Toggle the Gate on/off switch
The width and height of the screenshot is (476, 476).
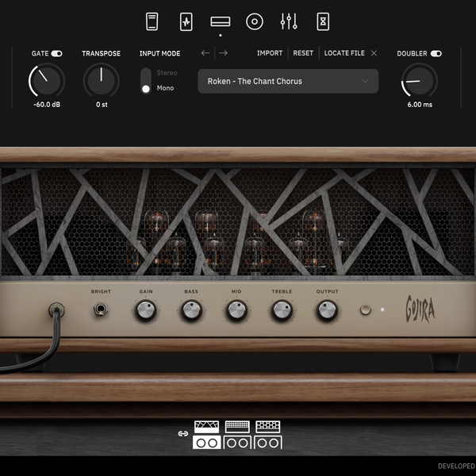[57, 54]
